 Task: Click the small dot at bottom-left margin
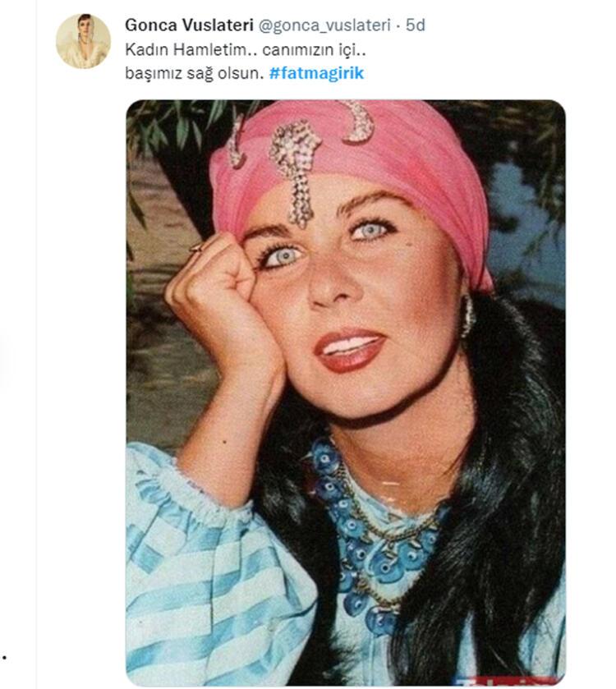5,657
